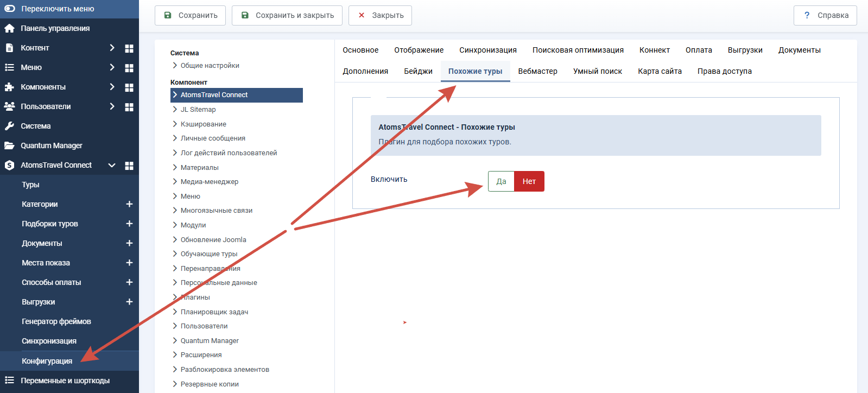This screenshot has width=868, height=393.
Task: Click the document icon beside Контент
Action: [9, 48]
